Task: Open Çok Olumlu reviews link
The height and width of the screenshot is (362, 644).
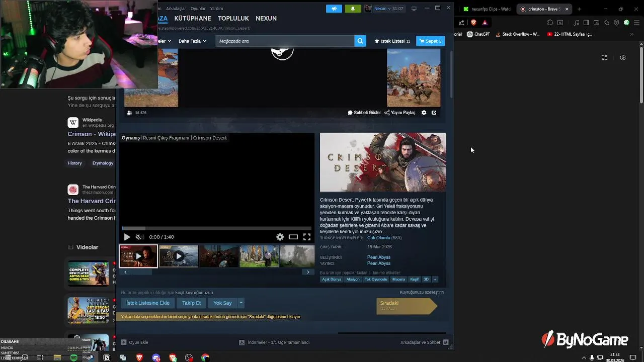Action: (x=378, y=238)
